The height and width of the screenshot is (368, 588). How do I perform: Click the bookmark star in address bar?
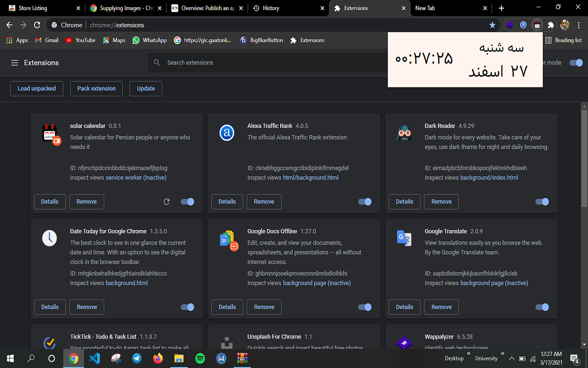pyautogui.click(x=492, y=25)
